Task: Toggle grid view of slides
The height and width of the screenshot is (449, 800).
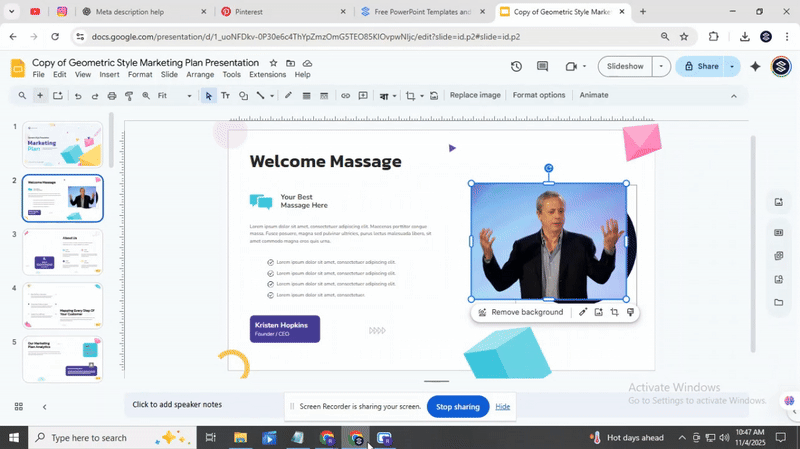Action: click(18, 406)
